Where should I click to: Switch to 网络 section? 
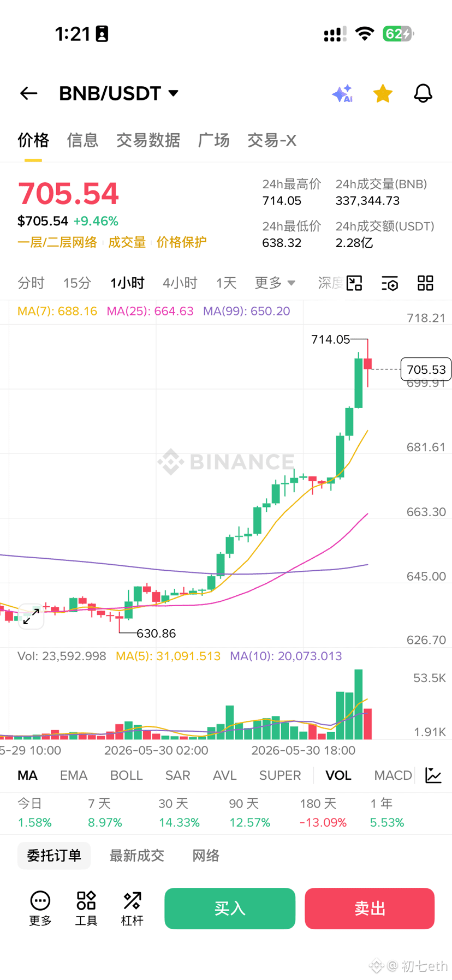click(206, 856)
